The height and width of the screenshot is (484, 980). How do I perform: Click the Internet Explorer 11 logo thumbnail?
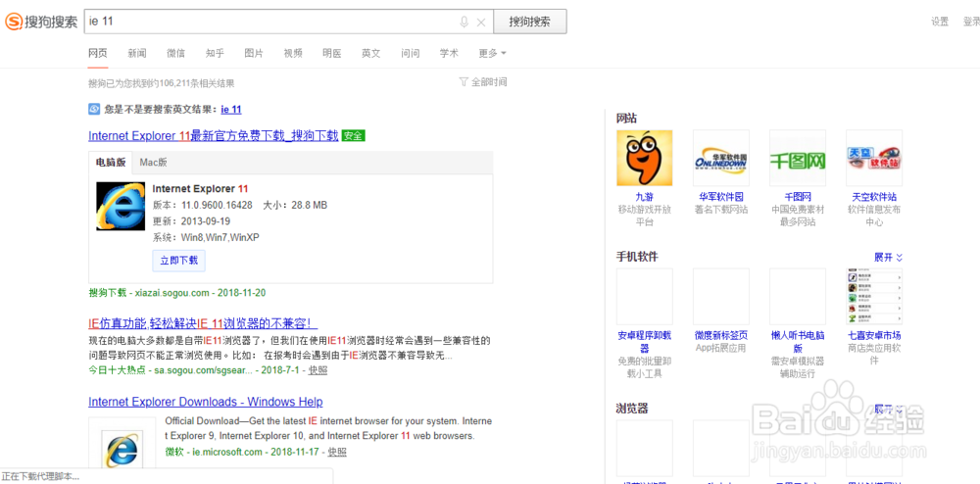coord(121,206)
